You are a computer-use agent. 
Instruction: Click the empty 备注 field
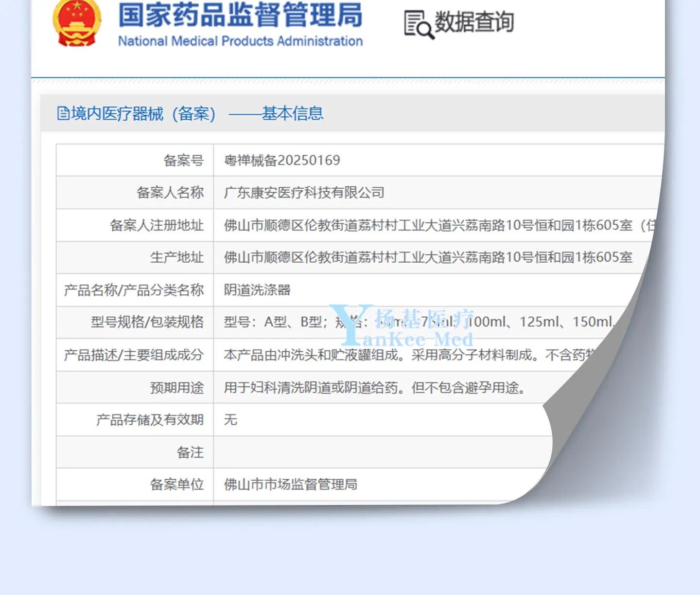coord(383,452)
